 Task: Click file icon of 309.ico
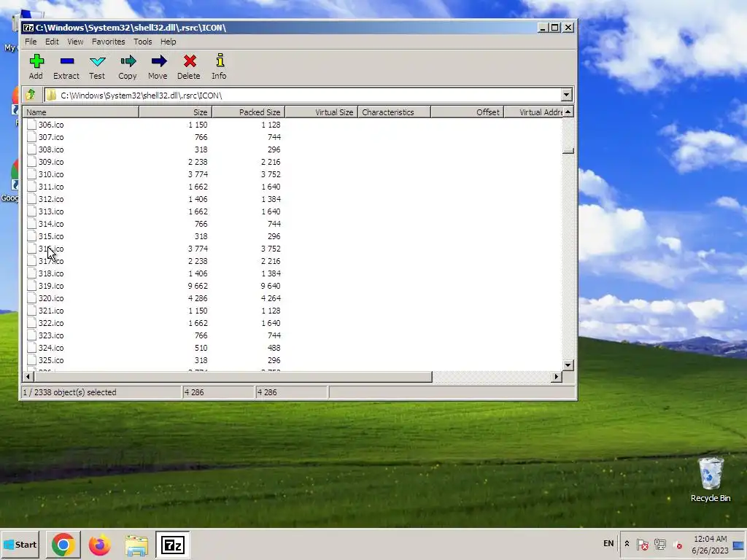point(31,162)
